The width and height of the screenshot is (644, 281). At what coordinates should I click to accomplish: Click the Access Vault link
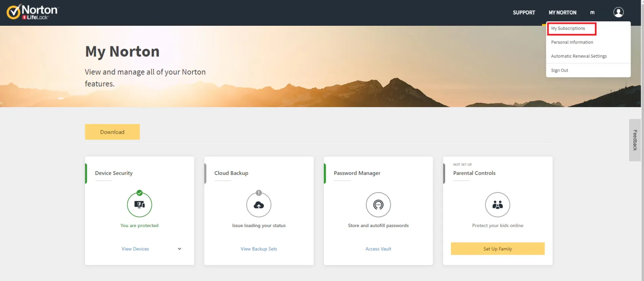click(x=378, y=249)
